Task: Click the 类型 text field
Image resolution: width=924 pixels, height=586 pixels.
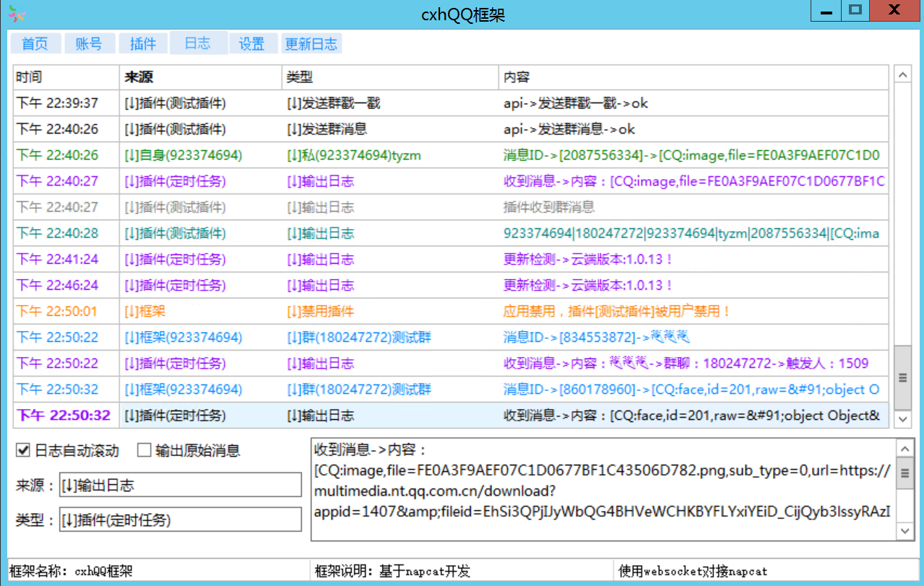Action: pos(181,520)
